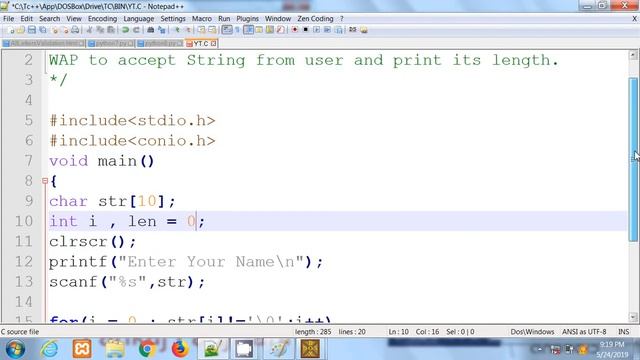Open the File menu
This screenshot has width=640, height=360.
9,19
